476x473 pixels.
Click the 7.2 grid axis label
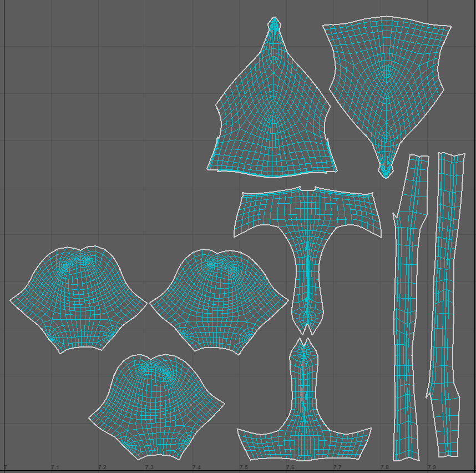[x=102, y=467]
